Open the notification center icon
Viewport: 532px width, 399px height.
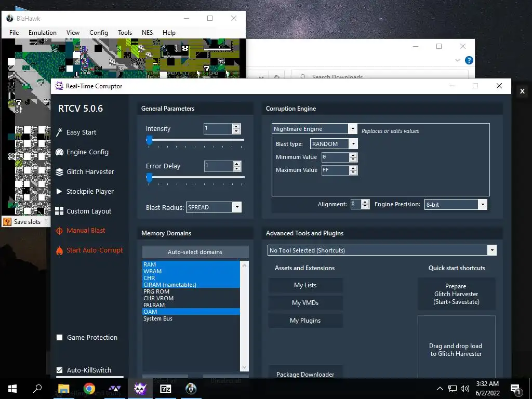pyautogui.click(x=515, y=389)
